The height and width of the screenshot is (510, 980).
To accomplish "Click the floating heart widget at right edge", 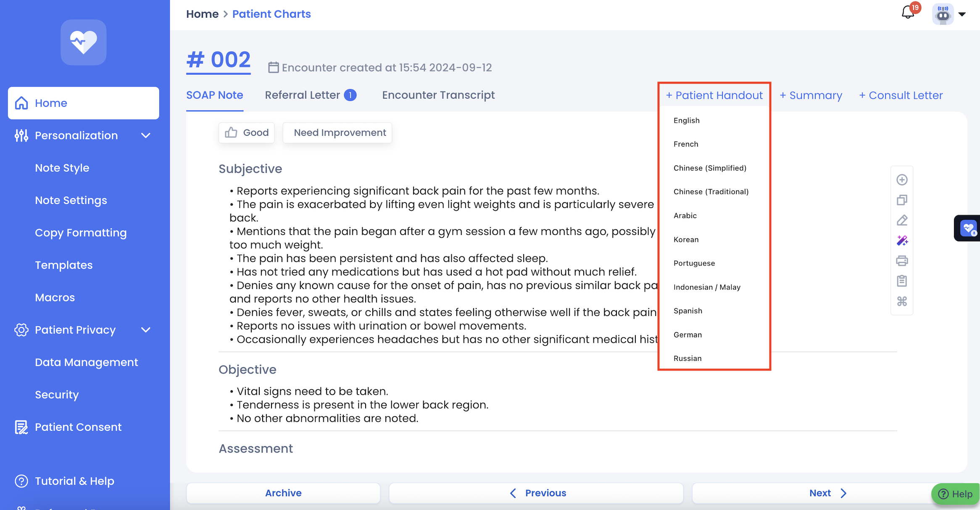I will tap(968, 229).
